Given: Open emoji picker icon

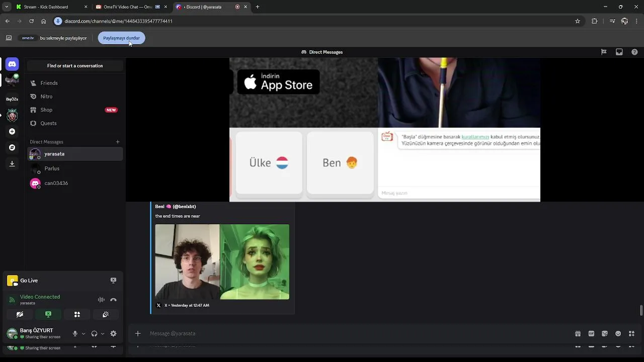Looking at the screenshot, I should (618, 333).
